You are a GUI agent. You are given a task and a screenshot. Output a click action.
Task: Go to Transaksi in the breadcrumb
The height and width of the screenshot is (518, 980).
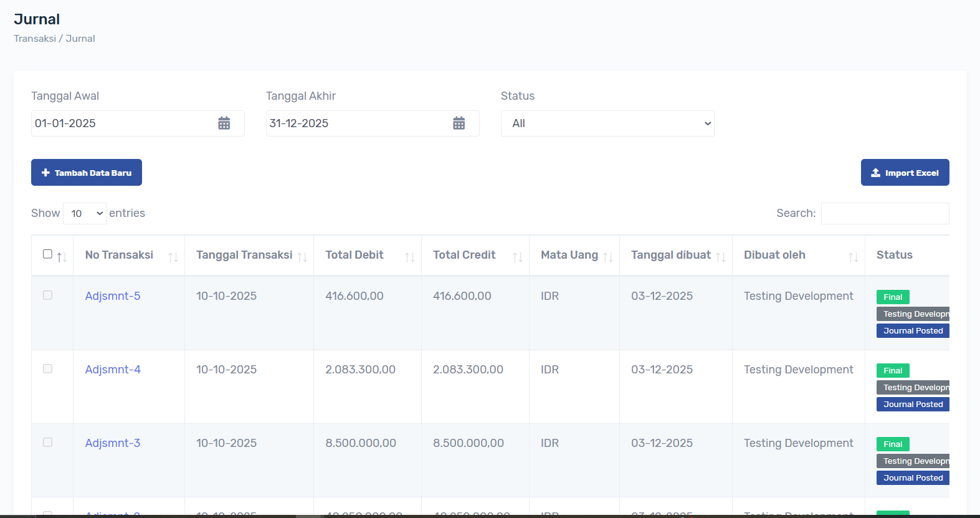coord(35,39)
